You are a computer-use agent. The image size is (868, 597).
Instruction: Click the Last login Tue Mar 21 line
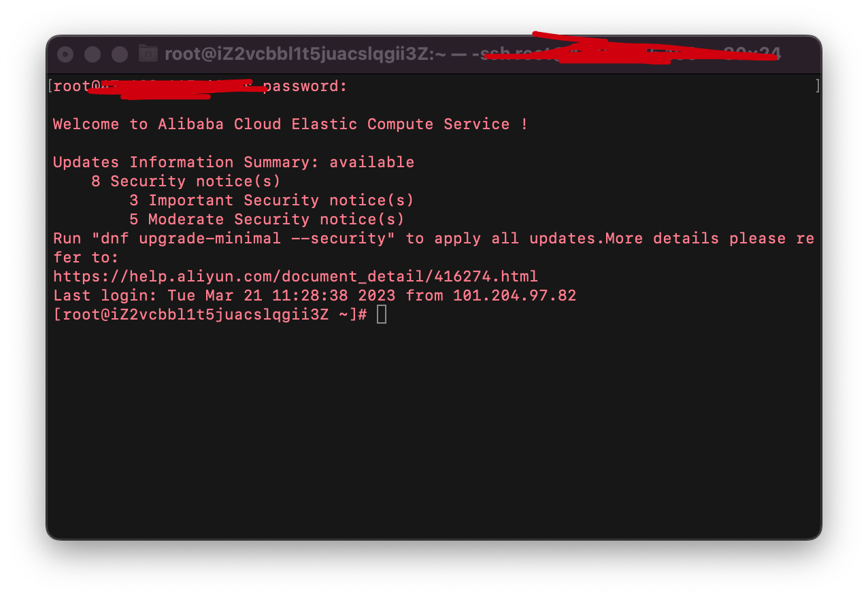pos(314,296)
